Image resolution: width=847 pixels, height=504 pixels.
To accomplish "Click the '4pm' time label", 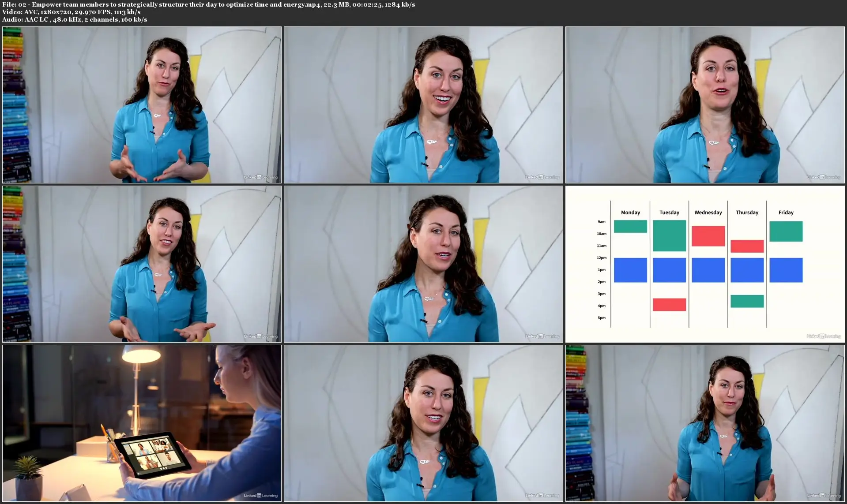I will tap(602, 306).
